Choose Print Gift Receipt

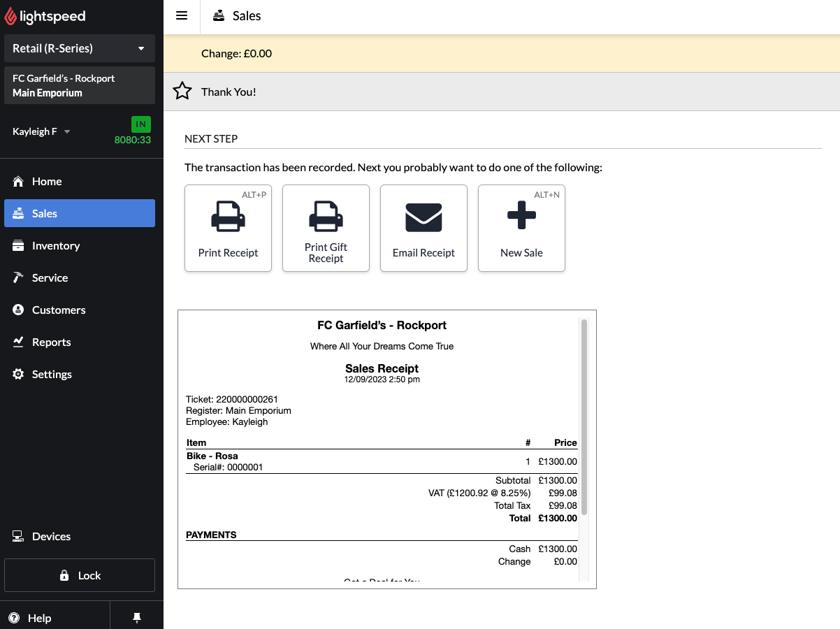[326, 228]
